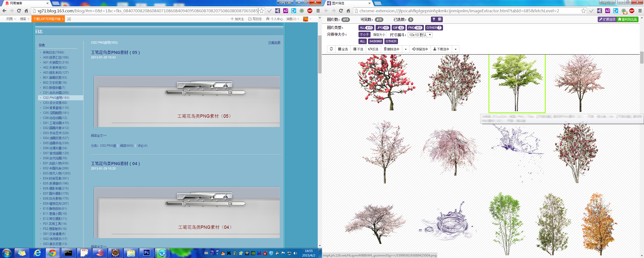Toggle the resolution ALL filter button
This screenshot has height=258, width=644.
[363, 41]
